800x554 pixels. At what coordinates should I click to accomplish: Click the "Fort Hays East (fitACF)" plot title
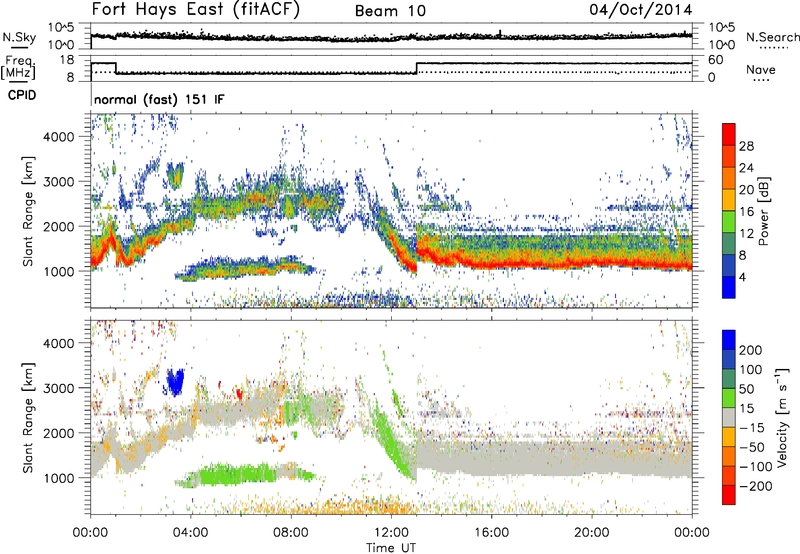tap(195, 9)
